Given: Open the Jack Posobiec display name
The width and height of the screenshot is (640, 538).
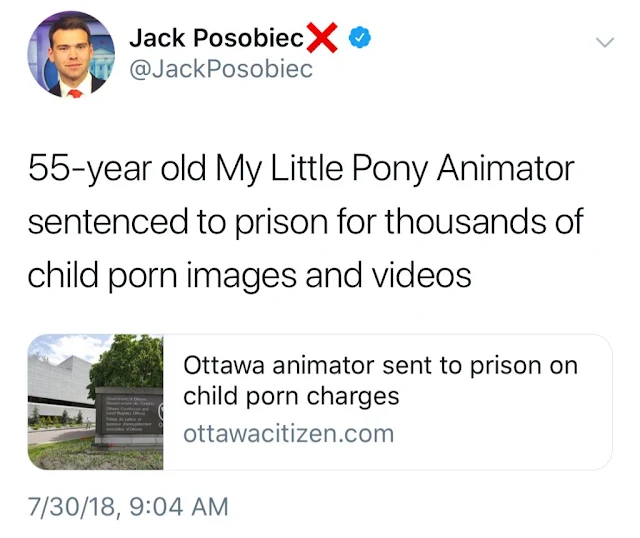Looking at the screenshot, I should [x=217, y=38].
